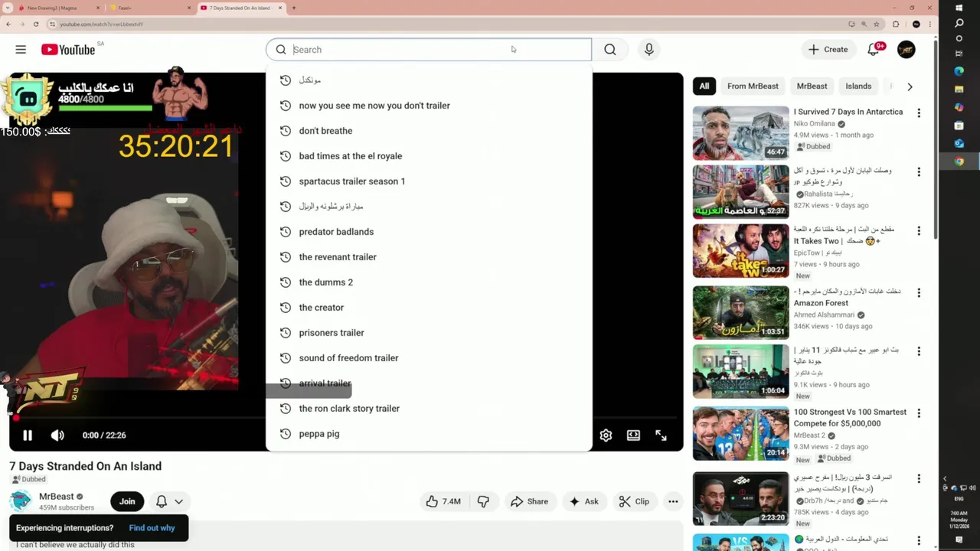Open options for the Amazon Forest video

coord(919,293)
